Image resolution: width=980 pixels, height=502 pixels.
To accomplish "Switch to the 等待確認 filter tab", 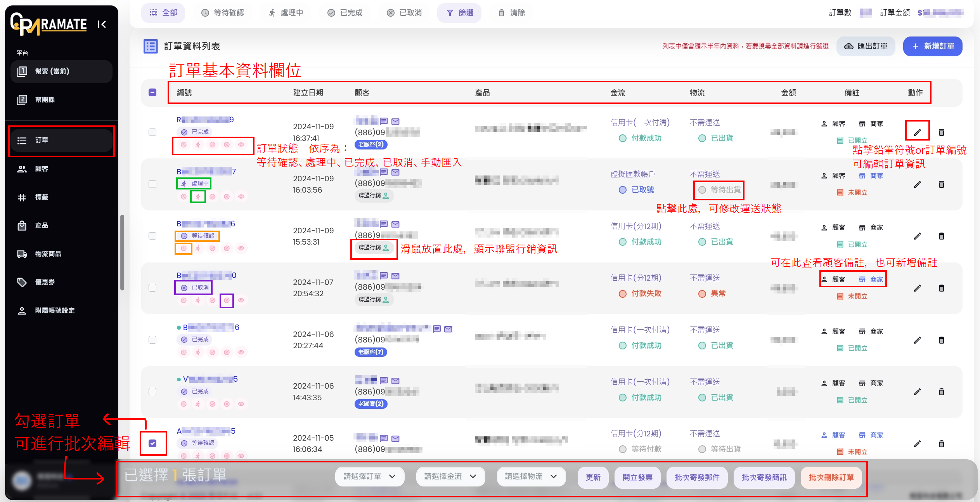I will point(223,13).
